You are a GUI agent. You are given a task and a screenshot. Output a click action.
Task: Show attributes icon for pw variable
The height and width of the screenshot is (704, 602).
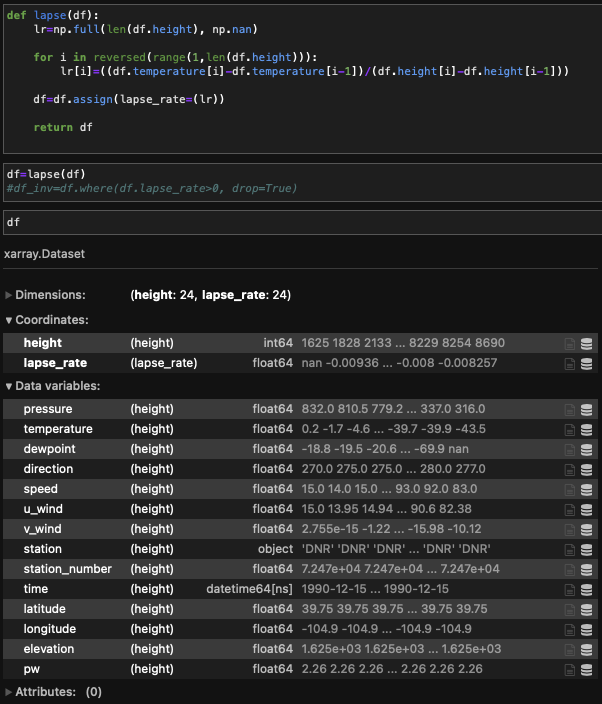point(570,670)
